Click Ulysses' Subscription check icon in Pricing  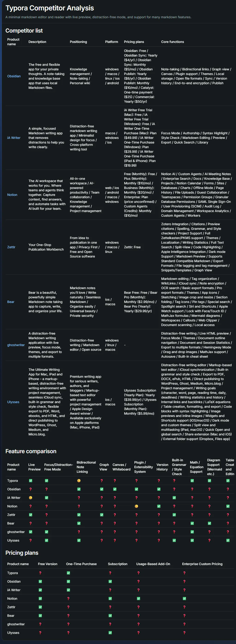point(110,632)
